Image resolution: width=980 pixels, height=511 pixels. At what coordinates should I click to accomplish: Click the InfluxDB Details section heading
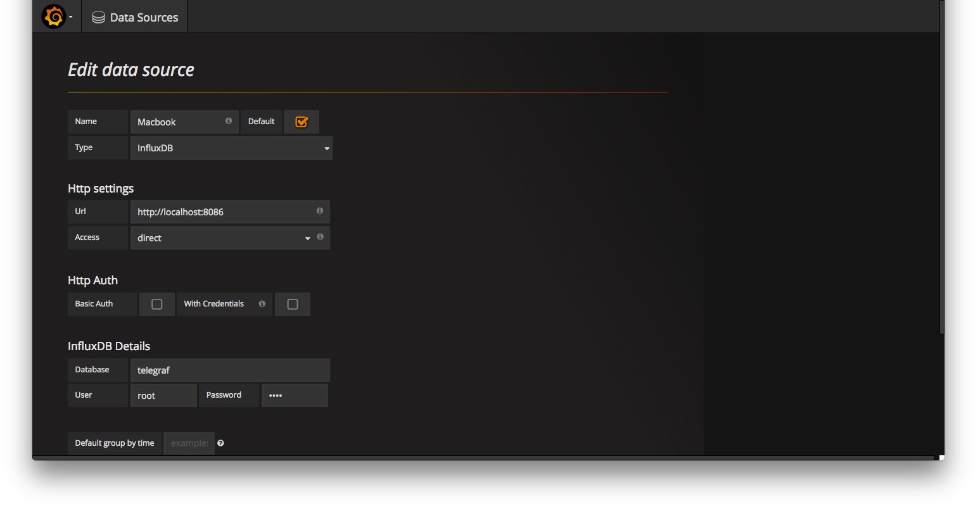pyautogui.click(x=109, y=346)
